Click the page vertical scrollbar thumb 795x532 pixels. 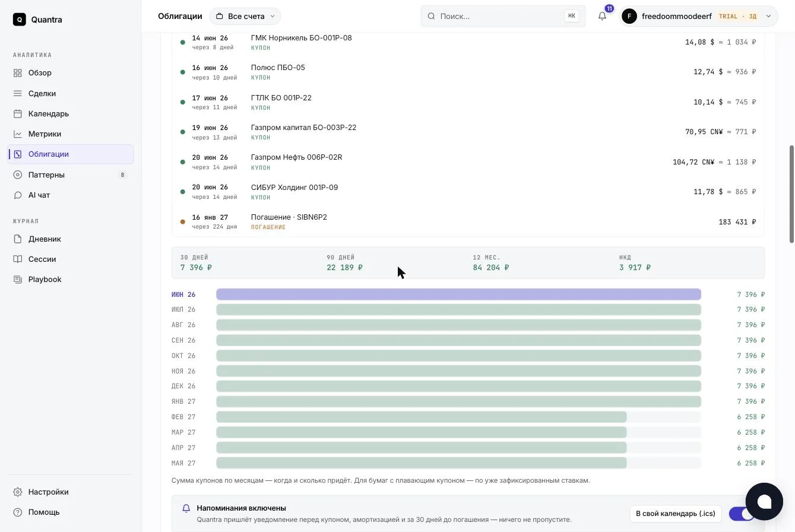coord(791,194)
